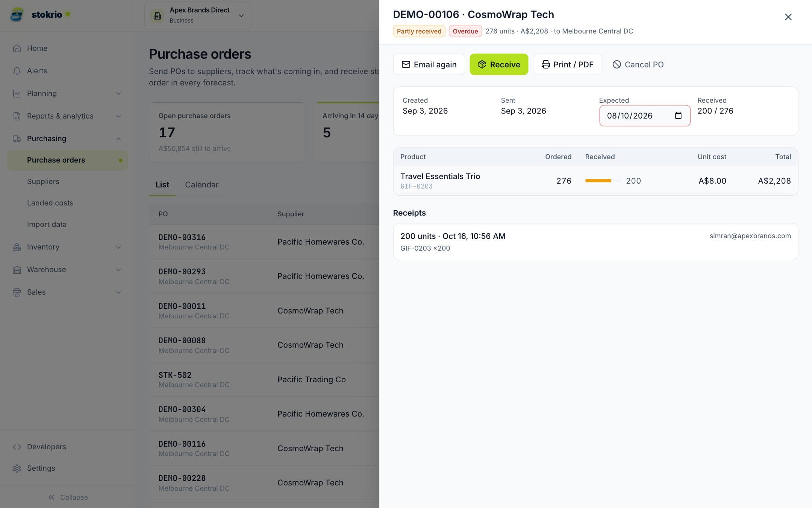The width and height of the screenshot is (812, 508).
Task: Open the calendar picker in Expected date
Action: [x=678, y=116]
